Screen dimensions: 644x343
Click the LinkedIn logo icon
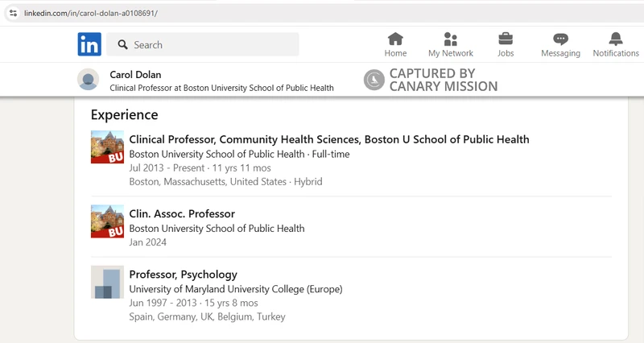coord(89,44)
